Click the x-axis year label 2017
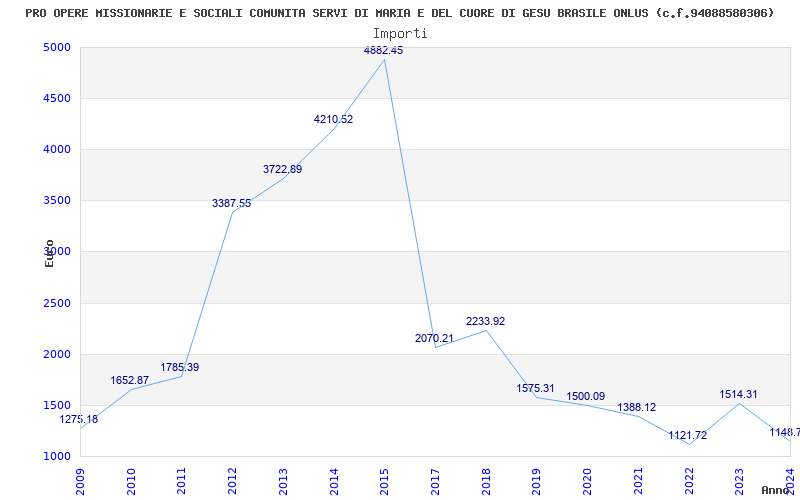The width and height of the screenshot is (800, 500). pos(435,482)
